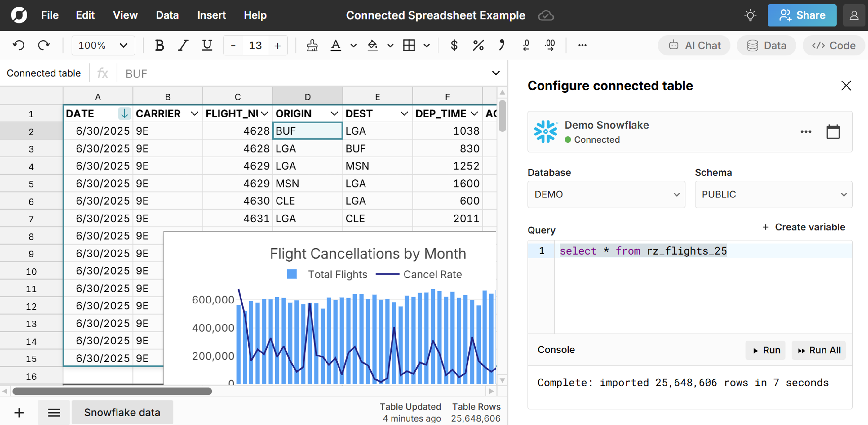Viewport: 868px width, 425px height.
Task: Click the borders grid icon
Action: (409, 45)
